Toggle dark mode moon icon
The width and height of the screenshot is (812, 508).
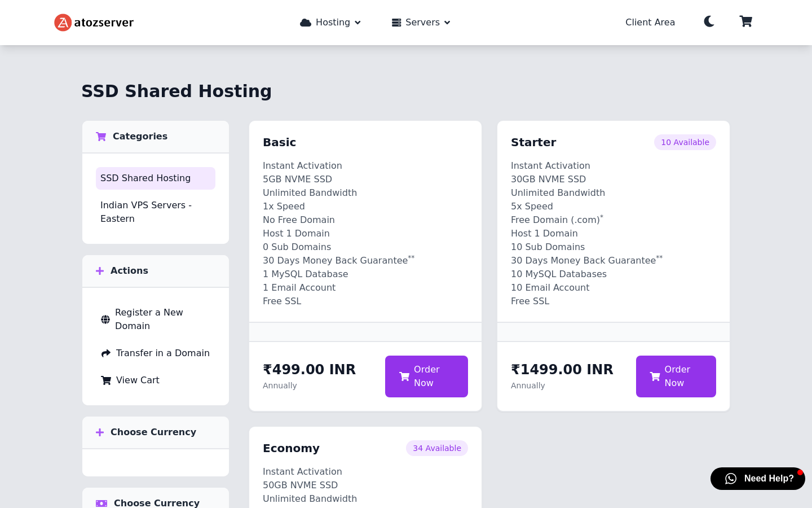pos(709,21)
